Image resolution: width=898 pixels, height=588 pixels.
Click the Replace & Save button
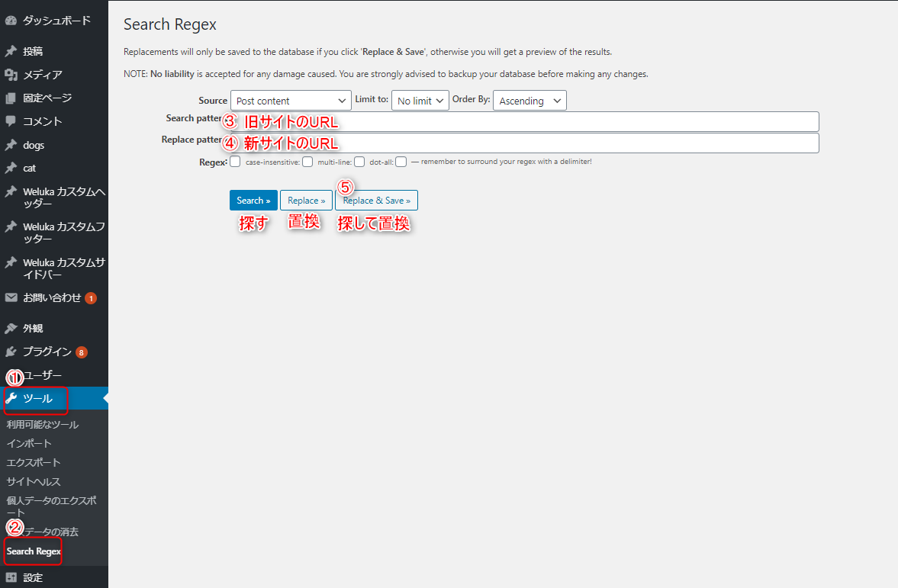[376, 201]
